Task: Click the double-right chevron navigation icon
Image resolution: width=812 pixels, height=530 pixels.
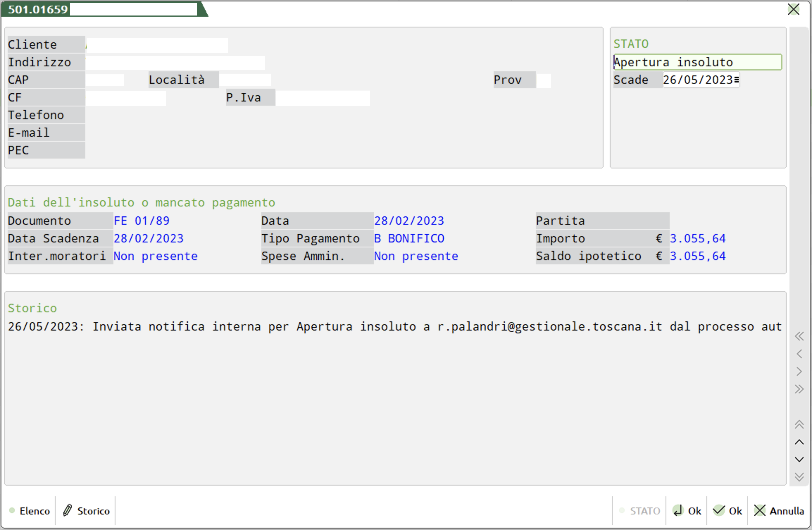Action: 799,389
